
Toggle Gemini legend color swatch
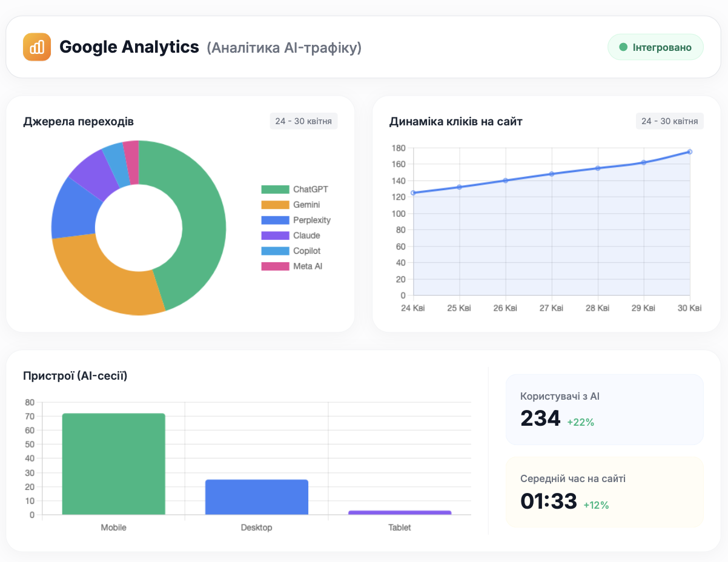pos(275,205)
